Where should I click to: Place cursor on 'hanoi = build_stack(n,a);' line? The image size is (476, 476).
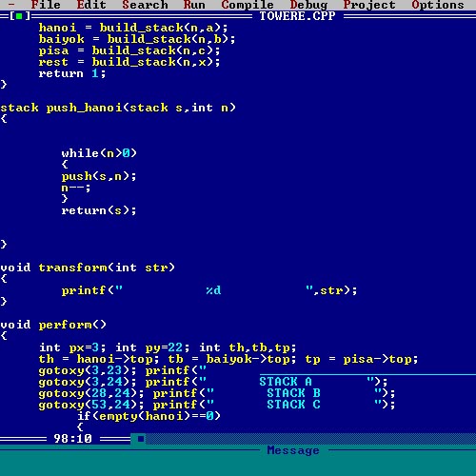[x=133, y=28]
